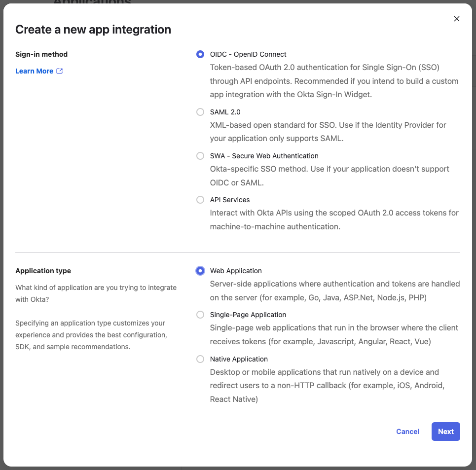476x470 pixels.
Task: Click the Cancel link
Action: tap(407, 432)
